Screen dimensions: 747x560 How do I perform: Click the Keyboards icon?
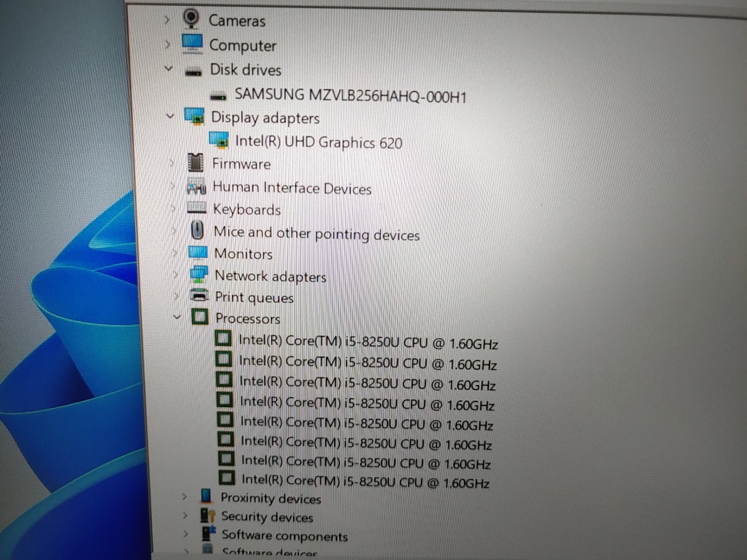(x=197, y=208)
